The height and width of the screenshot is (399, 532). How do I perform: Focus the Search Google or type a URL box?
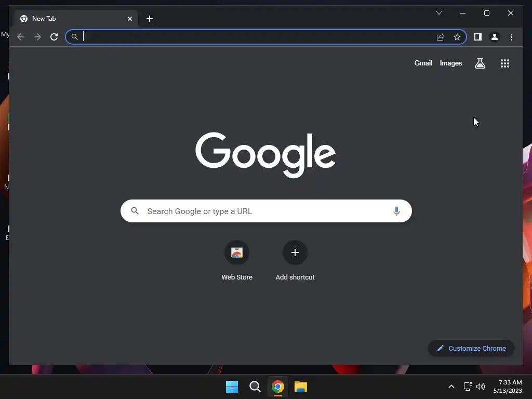[266, 211]
